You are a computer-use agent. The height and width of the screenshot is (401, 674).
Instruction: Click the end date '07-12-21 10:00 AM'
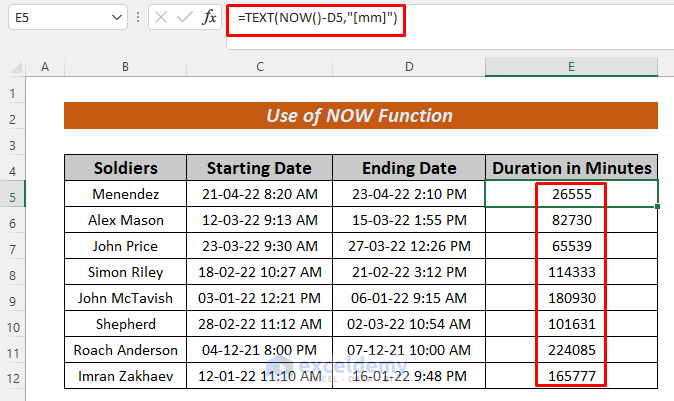click(409, 350)
